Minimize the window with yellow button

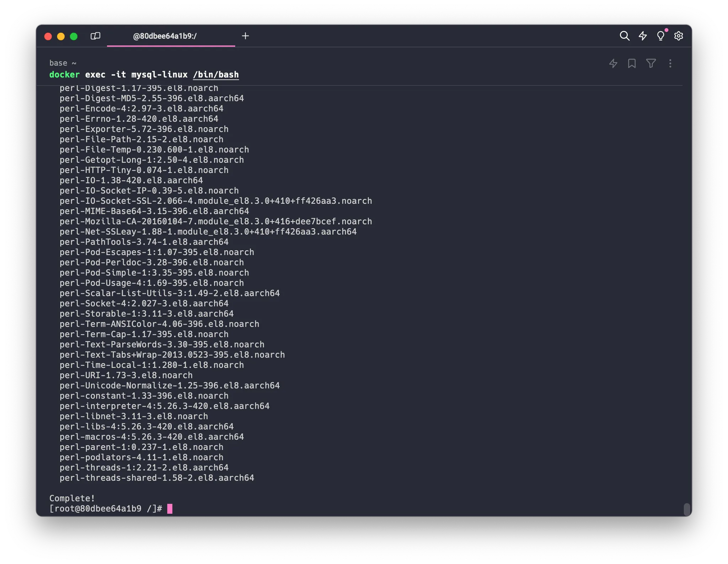61,36
